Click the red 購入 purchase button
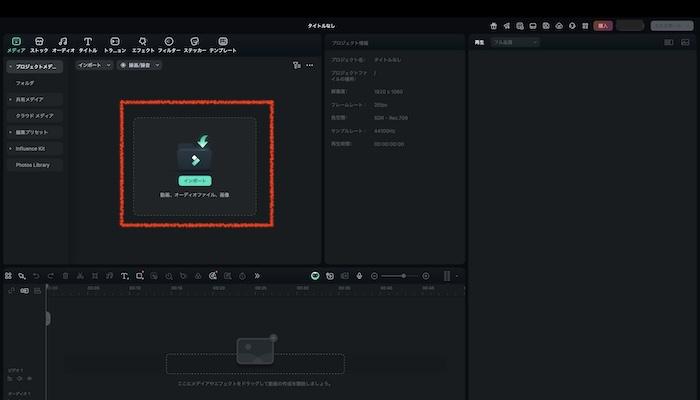This screenshot has height=400, width=700. (603, 26)
